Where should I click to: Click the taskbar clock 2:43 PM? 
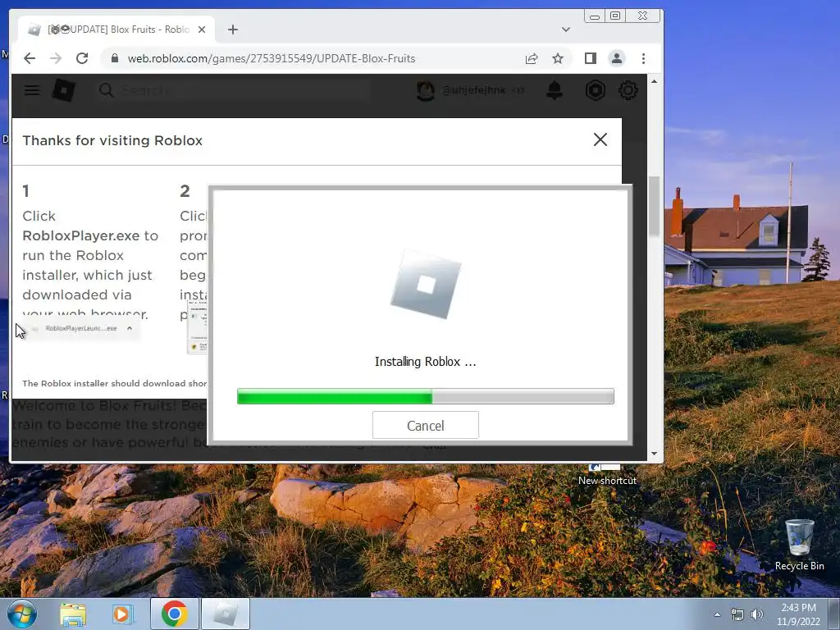(798, 608)
